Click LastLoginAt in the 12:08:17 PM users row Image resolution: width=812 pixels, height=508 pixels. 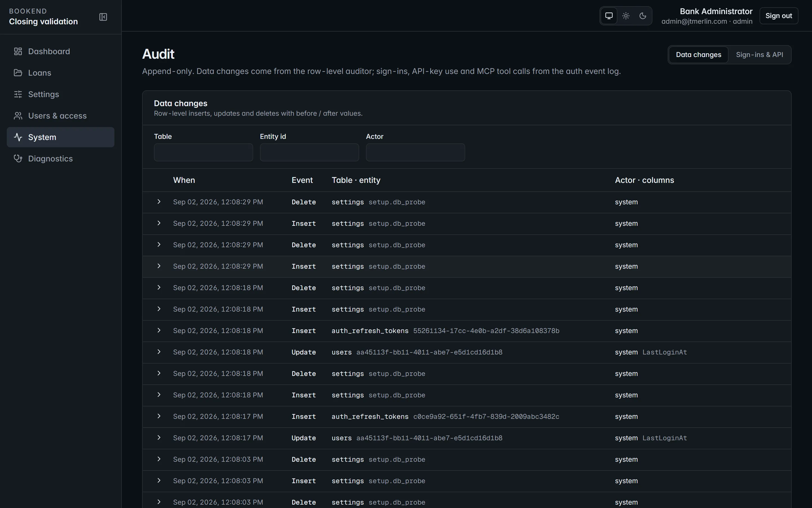[664, 438]
